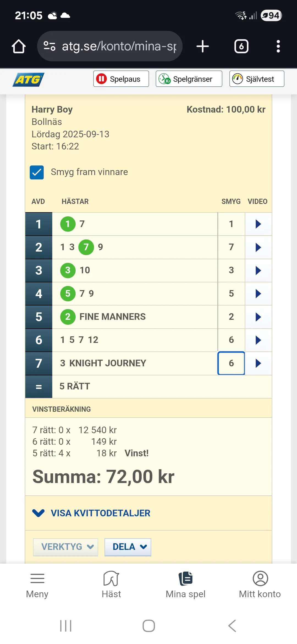Viewport: 297px width, 644px height.
Task: Play video for race 7
Action: pos(258,363)
